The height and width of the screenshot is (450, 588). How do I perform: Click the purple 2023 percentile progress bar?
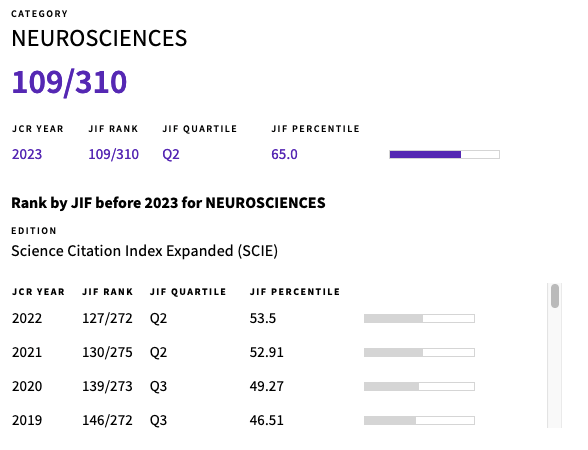click(x=444, y=154)
